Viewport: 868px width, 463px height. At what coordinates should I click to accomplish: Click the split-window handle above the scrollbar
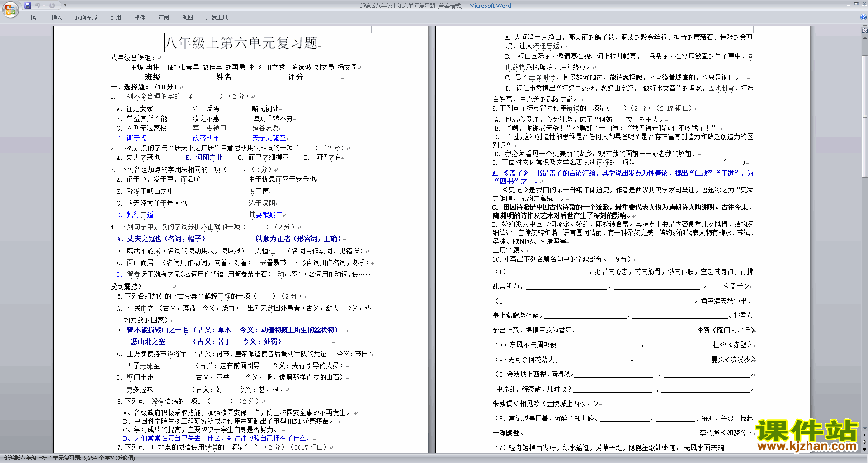pos(865,26)
